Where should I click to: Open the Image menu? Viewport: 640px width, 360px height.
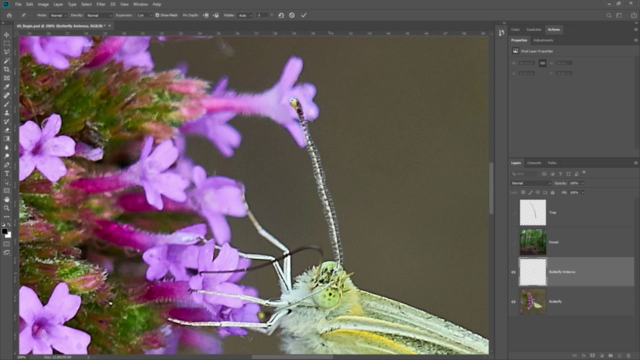pos(43,4)
